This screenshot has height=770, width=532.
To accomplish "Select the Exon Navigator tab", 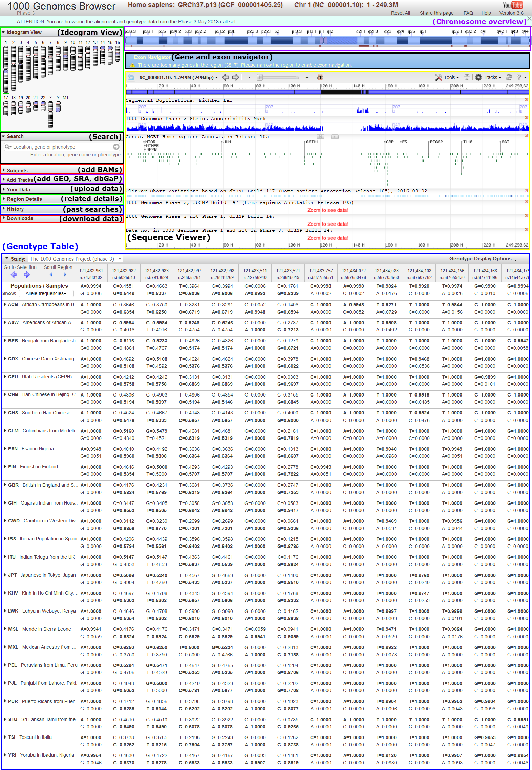I will 152,57.
